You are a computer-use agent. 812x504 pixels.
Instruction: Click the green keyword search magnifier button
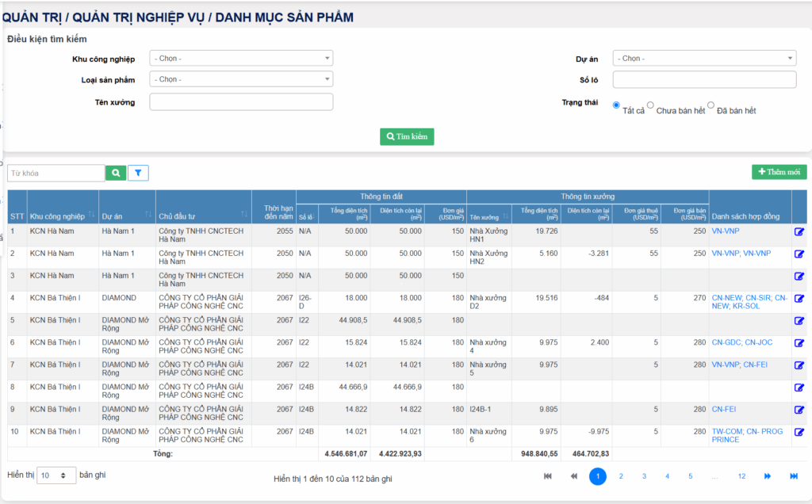click(x=116, y=173)
